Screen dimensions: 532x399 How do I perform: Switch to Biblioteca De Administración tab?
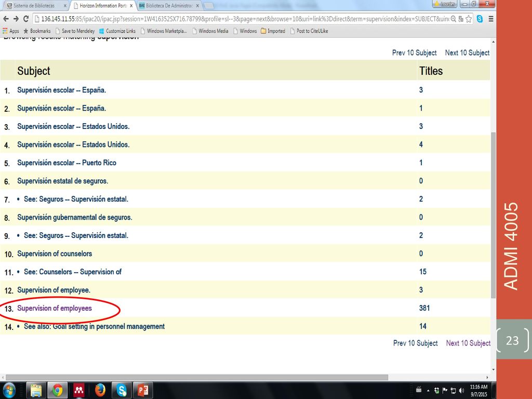169,5
